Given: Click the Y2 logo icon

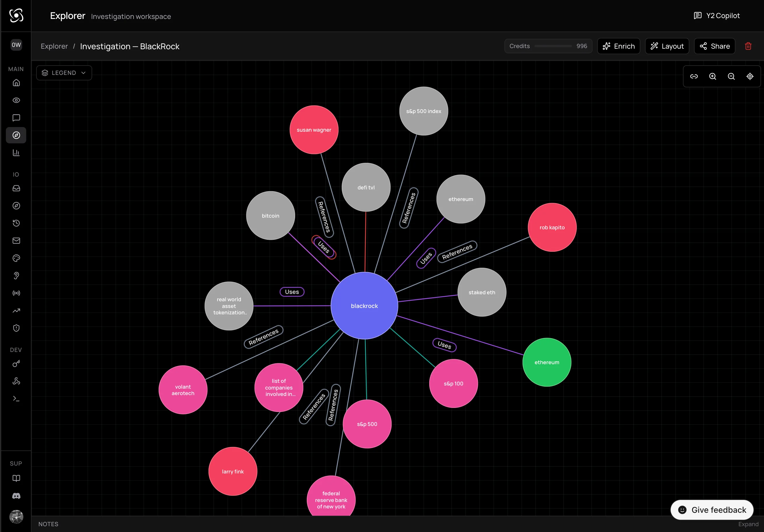Looking at the screenshot, I should coord(16,15).
